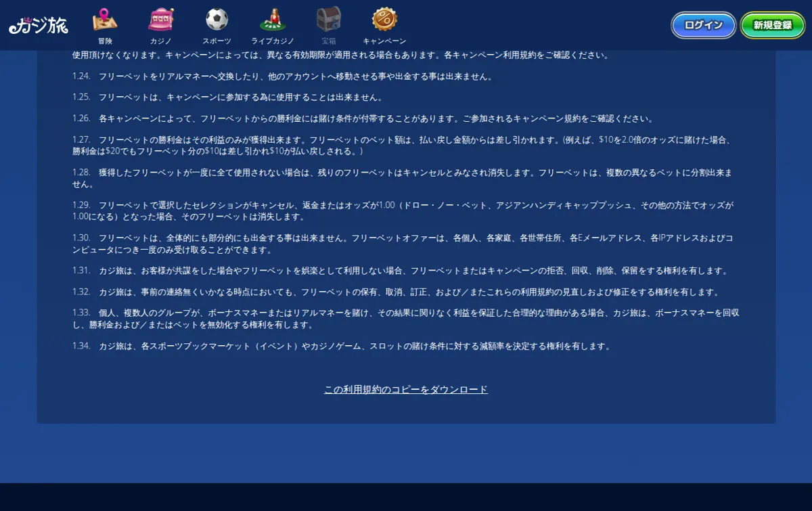812x511 pixels.
Task: Open the ライブカジノ dealer icon
Action: (x=273, y=20)
